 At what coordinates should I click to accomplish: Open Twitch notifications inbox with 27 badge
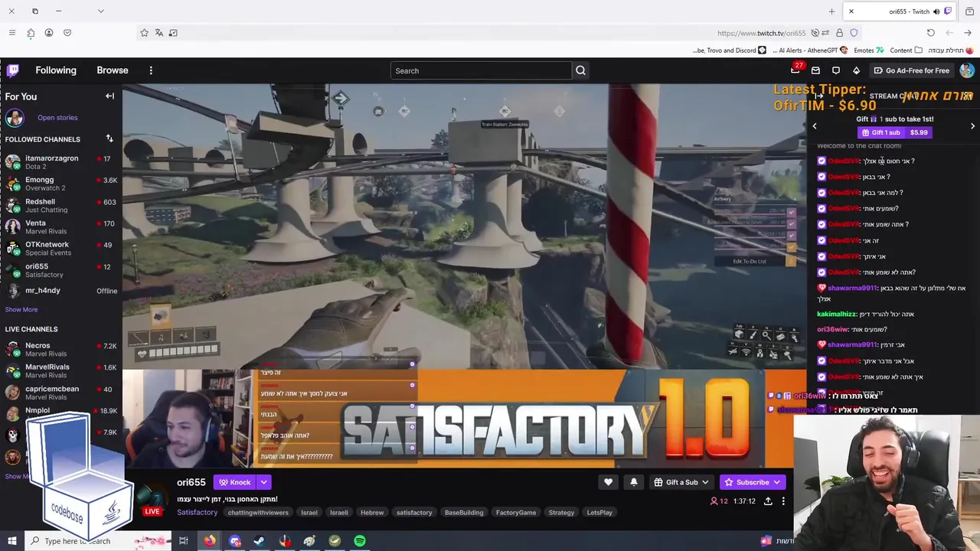[x=795, y=70]
